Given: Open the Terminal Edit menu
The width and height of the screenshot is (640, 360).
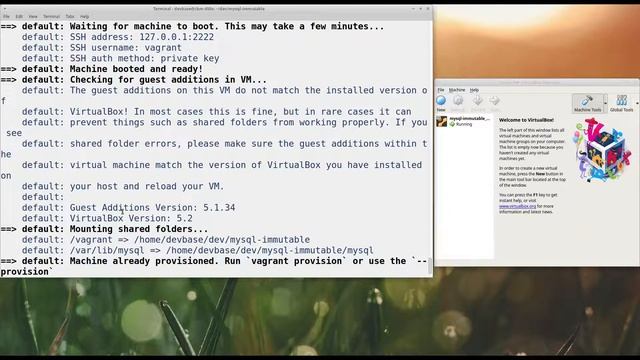Looking at the screenshot, I should (19, 16).
